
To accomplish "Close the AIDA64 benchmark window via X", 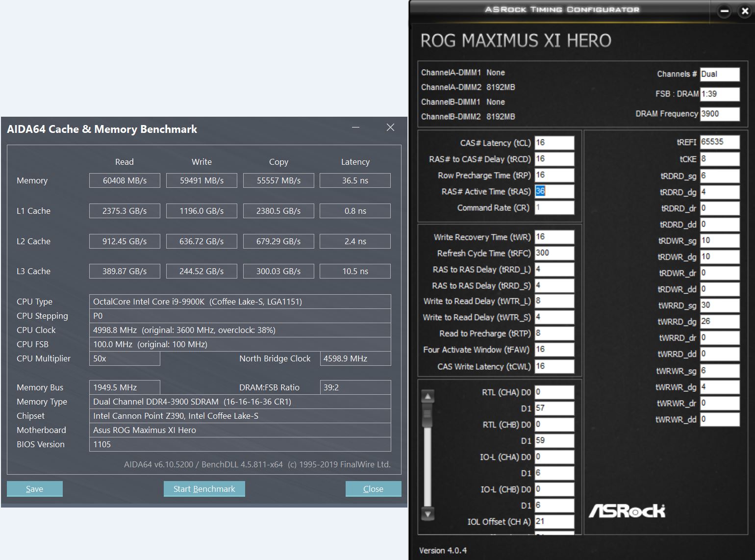I will [x=390, y=127].
